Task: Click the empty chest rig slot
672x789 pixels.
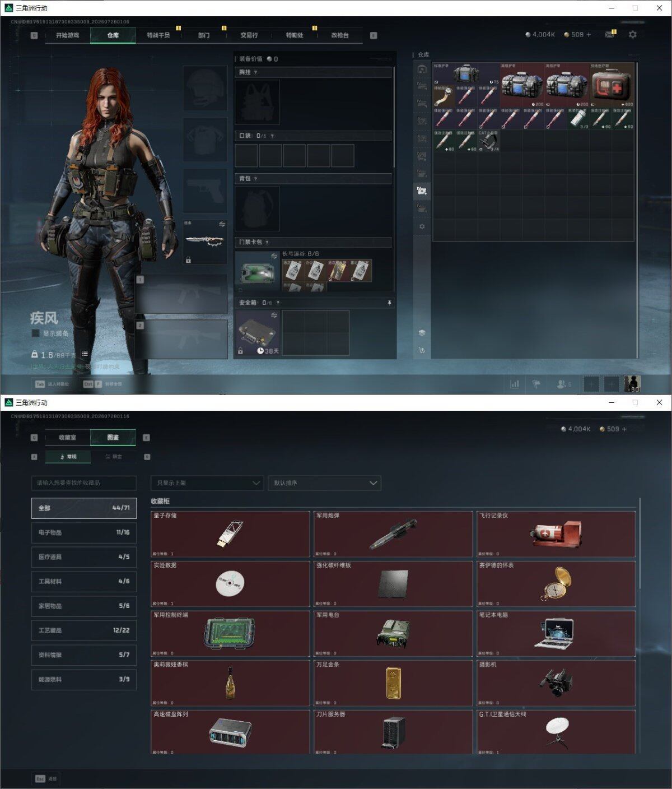Action: pyautogui.click(x=257, y=102)
